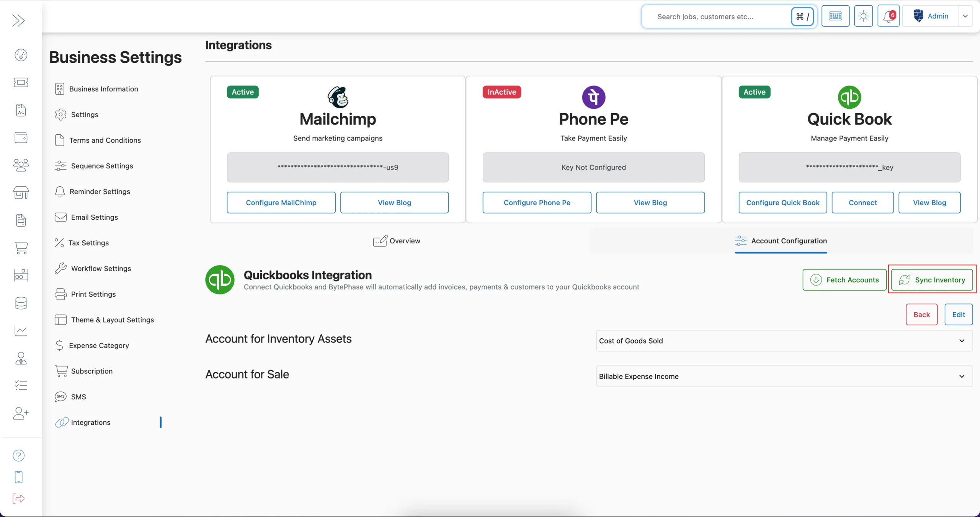Click View Blog on Phone Pe card

pyautogui.click(x=650, y=202)
